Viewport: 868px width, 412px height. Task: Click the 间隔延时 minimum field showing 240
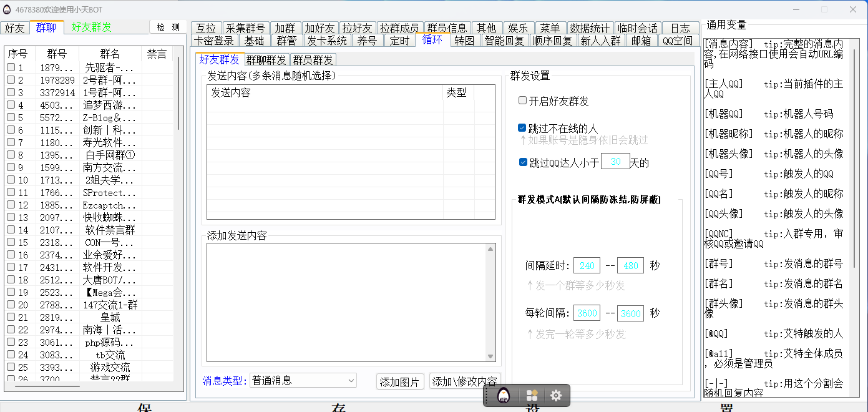pos(587,265)
